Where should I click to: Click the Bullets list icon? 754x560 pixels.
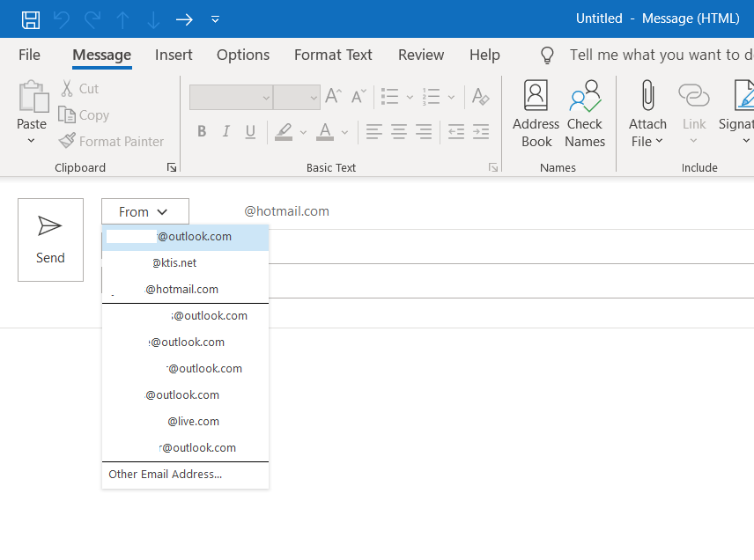[390, 96]
